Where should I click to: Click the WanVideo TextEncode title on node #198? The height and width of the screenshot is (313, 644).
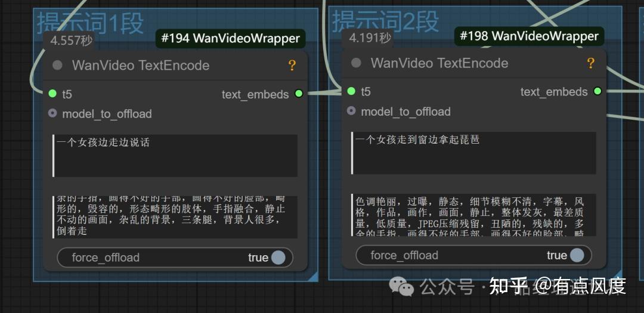coord(439,63)
